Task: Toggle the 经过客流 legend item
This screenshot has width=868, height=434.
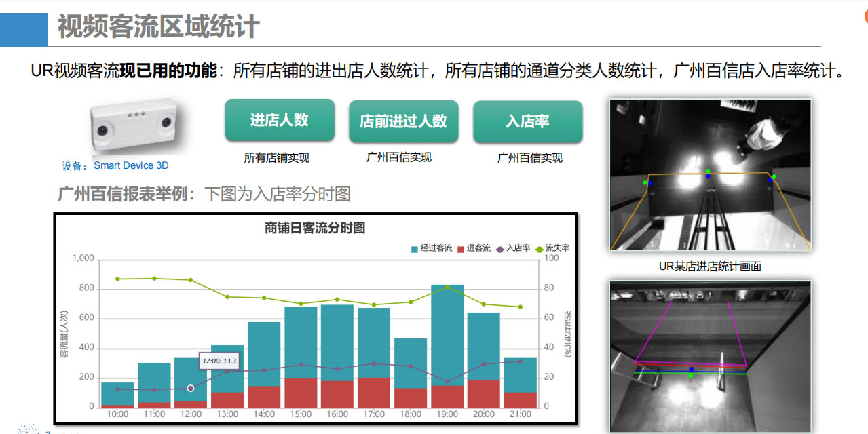Action: click(432, 248)
